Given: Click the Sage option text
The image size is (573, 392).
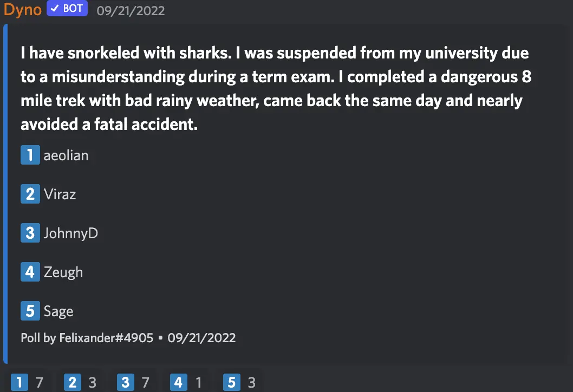Looking at the screenshot, I should (x=58, y=311).
